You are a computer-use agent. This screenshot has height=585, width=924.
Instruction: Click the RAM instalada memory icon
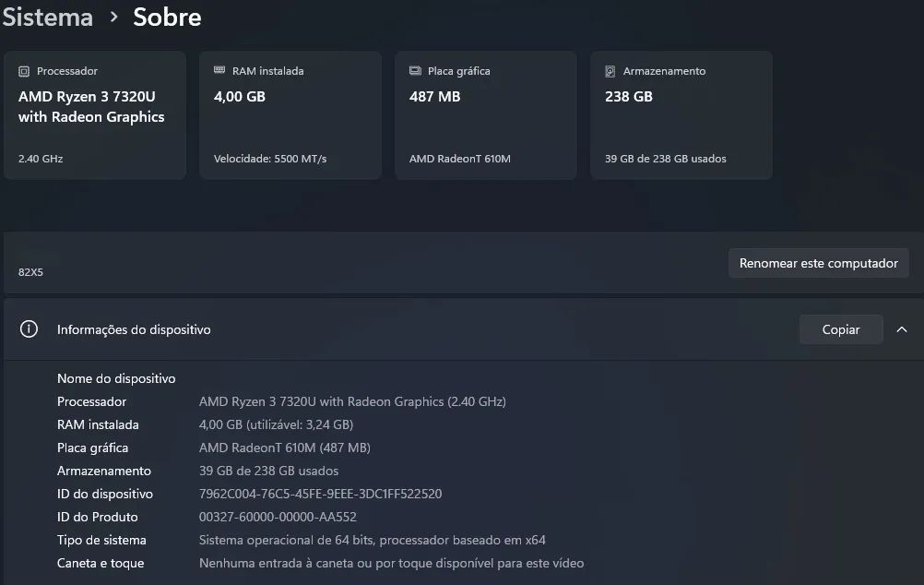tap(219, 70)
